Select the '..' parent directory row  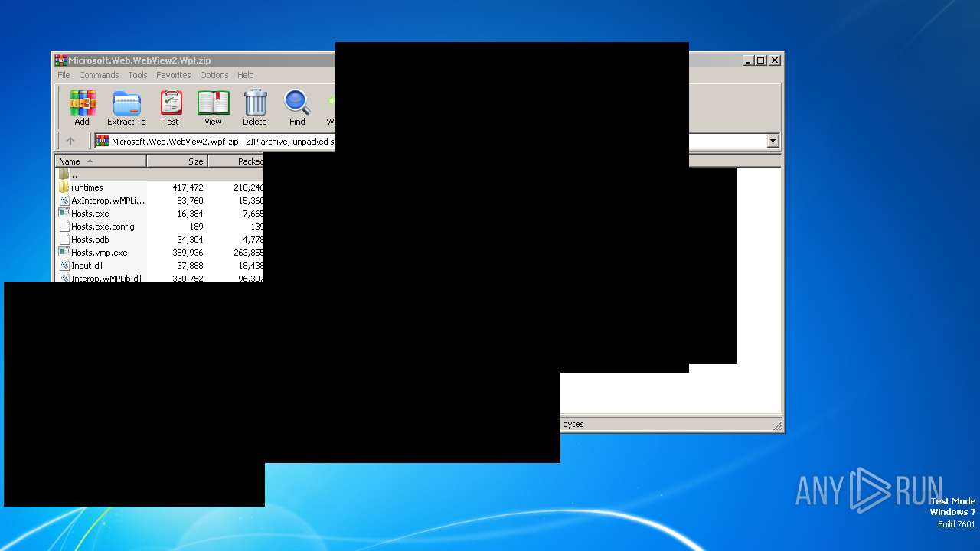[159, 174]
